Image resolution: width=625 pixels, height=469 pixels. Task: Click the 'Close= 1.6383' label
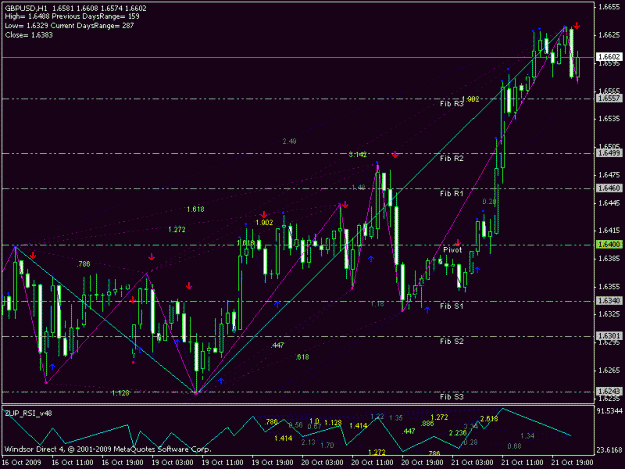point(29,35)
